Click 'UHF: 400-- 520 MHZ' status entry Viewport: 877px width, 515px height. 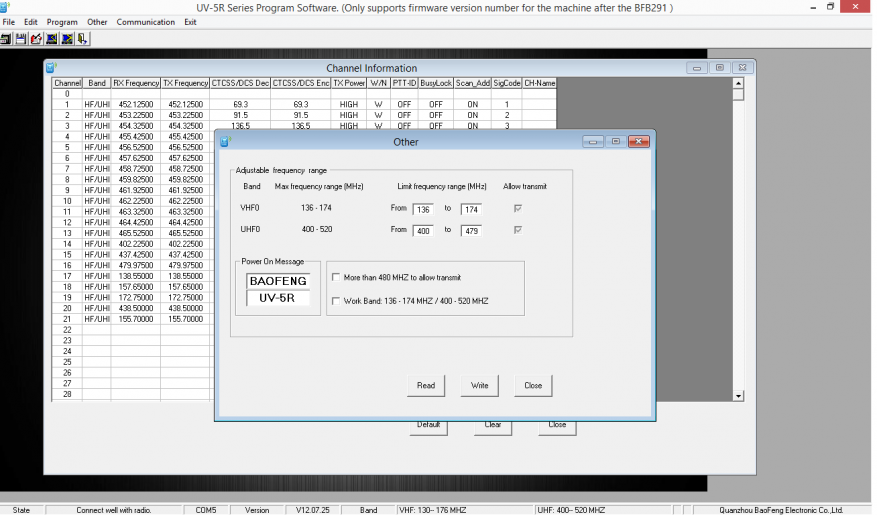pyautogui.click(x=570, y=510)
